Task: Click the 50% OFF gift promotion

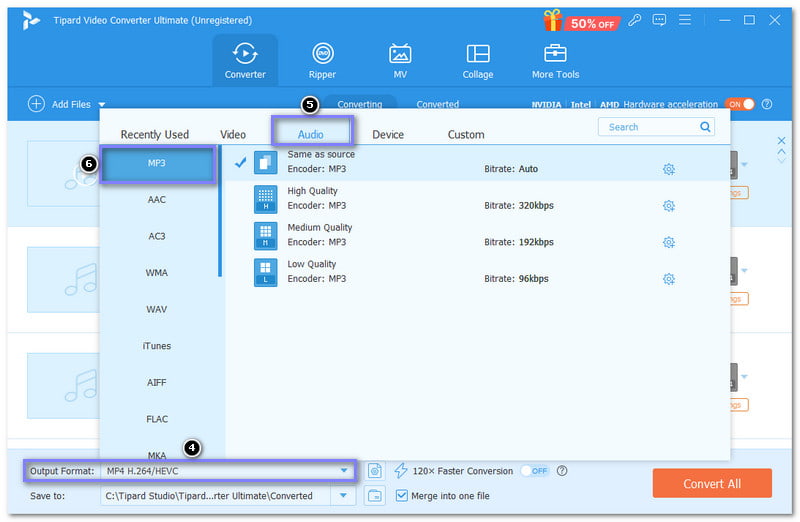Action: click(581, 21)
